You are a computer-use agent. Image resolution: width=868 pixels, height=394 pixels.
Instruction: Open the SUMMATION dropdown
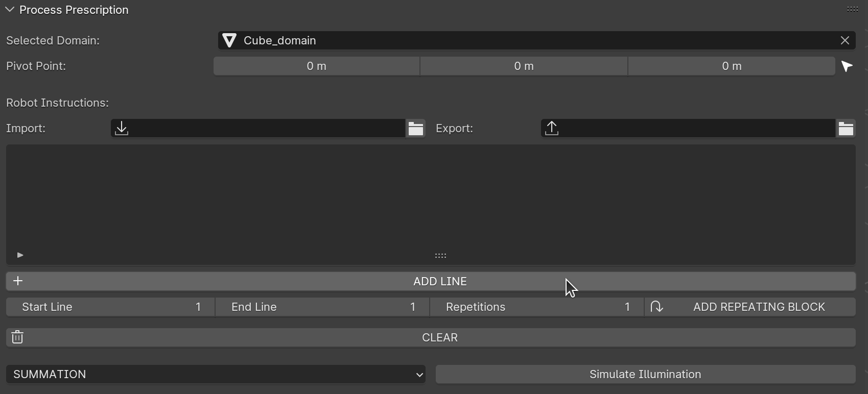pyautogui.click(x=216, y=375)
